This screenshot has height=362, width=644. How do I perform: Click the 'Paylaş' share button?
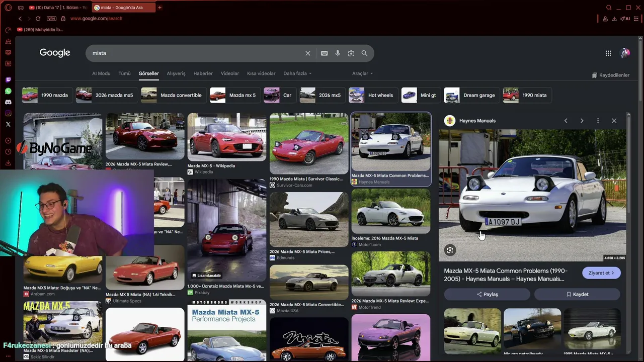click(487, 294)
